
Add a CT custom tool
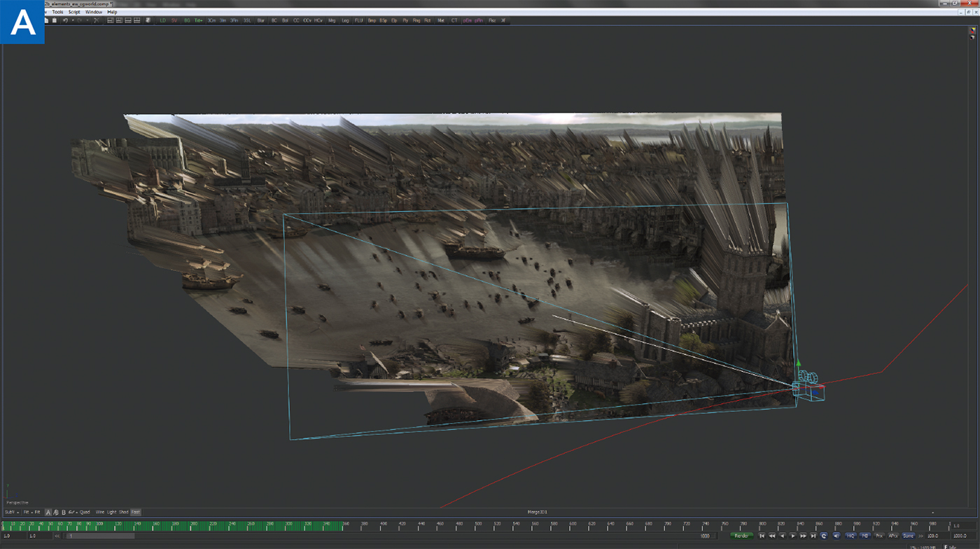click(454, 20)
